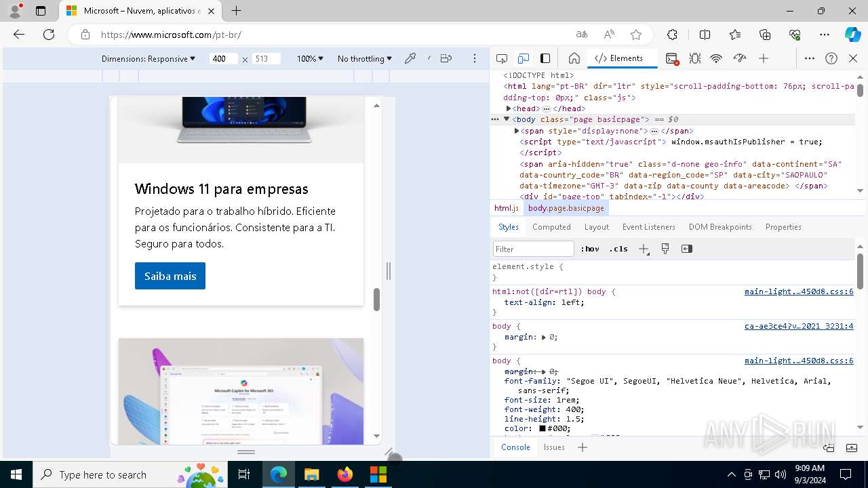
Task: Open File Explorer from taskbar
Action: point(311,474)
